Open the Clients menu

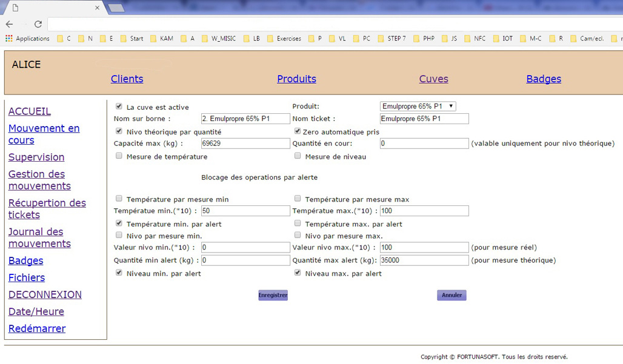click(x=127, y=79)
